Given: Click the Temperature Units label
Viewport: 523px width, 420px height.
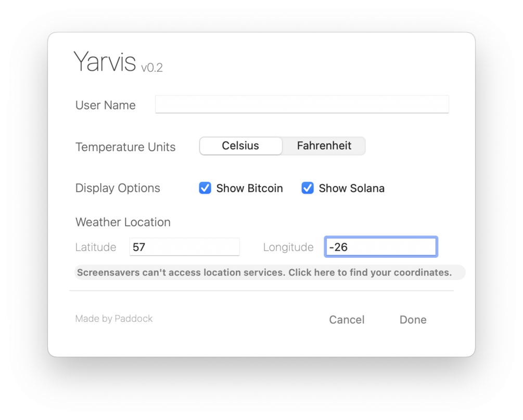Looking at the screenshot, I should click(125, 147).
